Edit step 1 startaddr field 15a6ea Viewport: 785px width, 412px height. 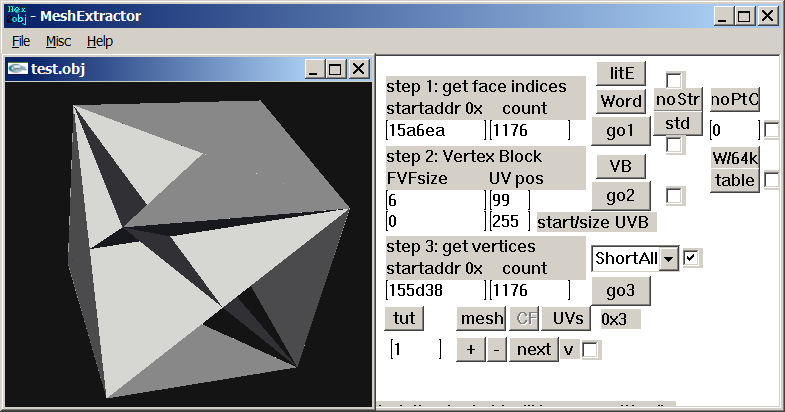tap(436, 131)
